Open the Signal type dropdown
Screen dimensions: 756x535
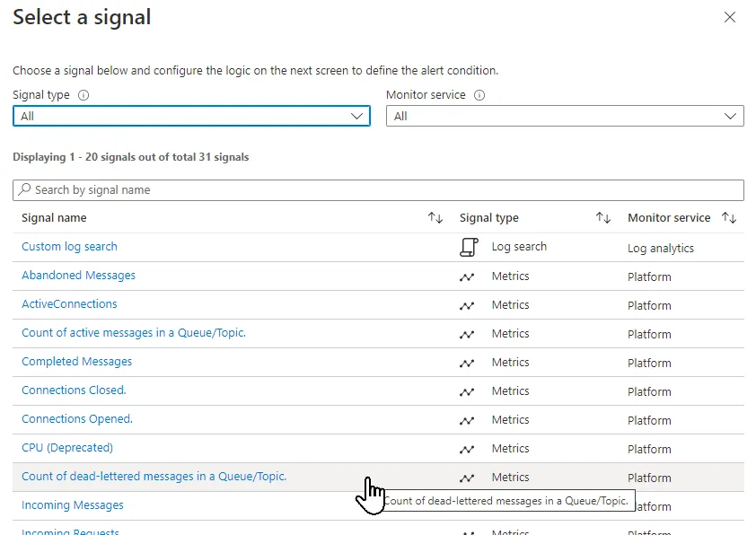point(191,117)
